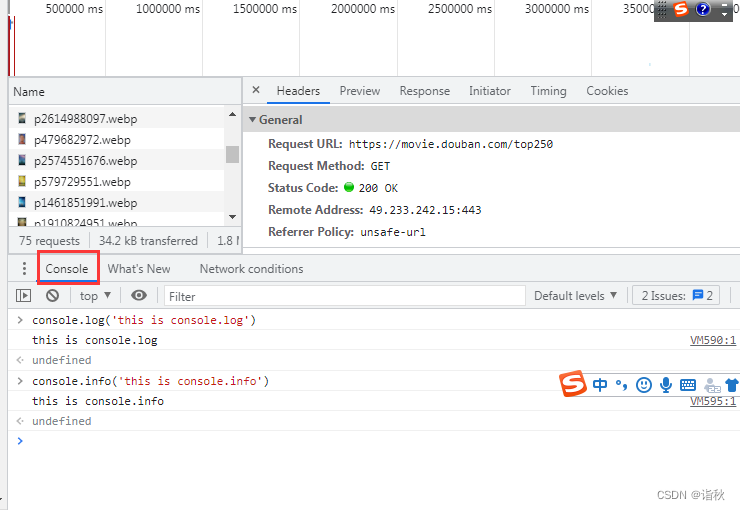Screen dimensions: 740x510
Task: Click the console input prompt
Action: click(373, 441)
